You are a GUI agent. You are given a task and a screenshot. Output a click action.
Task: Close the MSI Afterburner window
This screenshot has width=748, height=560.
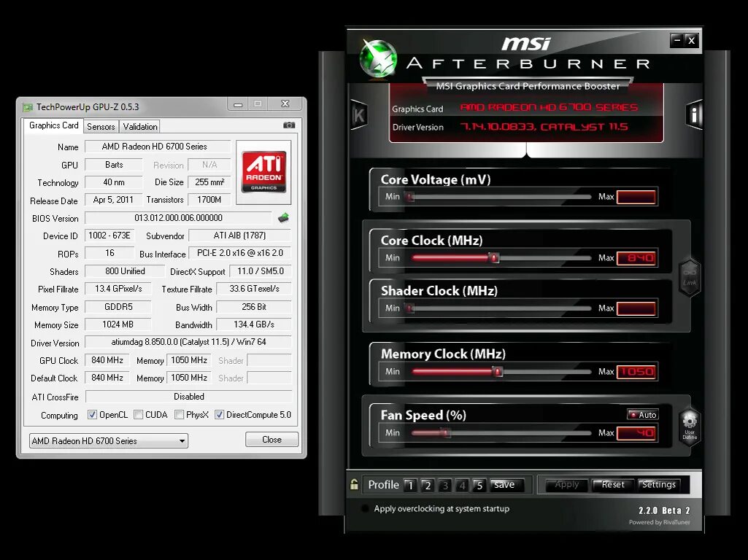(692, 41)
